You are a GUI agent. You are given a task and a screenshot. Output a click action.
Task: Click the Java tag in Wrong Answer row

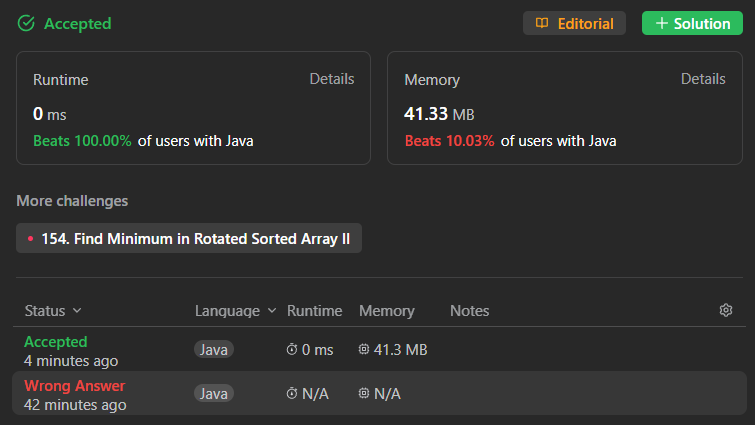(x=214, y=394)
